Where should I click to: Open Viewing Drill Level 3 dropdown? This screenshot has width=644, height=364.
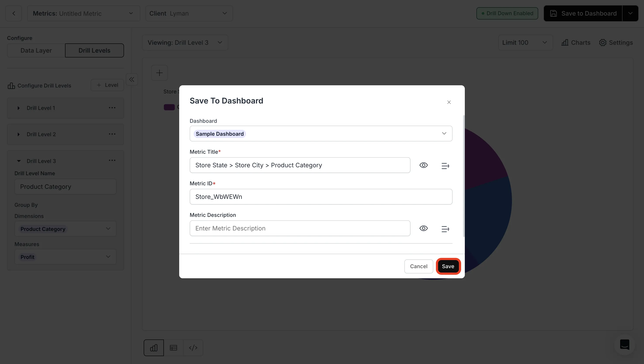(185, 43)
